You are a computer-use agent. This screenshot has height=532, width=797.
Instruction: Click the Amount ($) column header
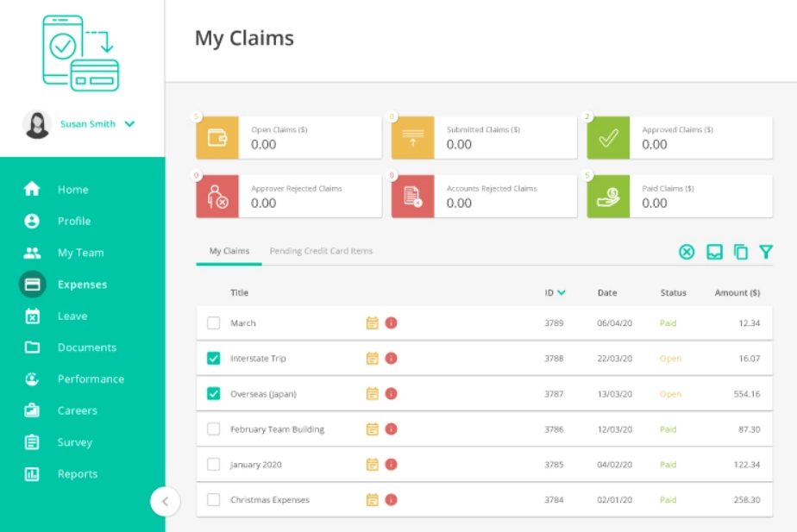click(737, 292)
